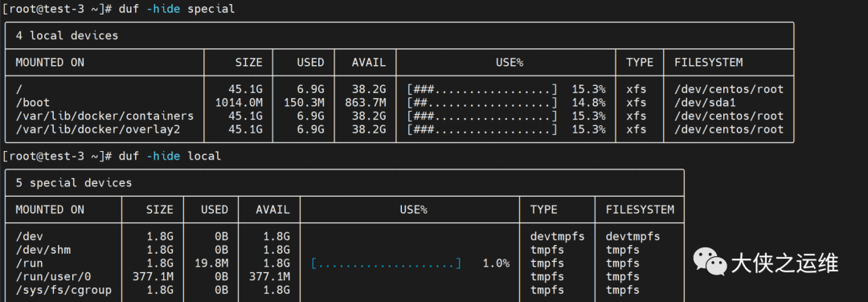Click devtmpfs in the FILESYSTEM column
Image resolution: width=868 pixels, height=302 pixels.
point(633,237)
